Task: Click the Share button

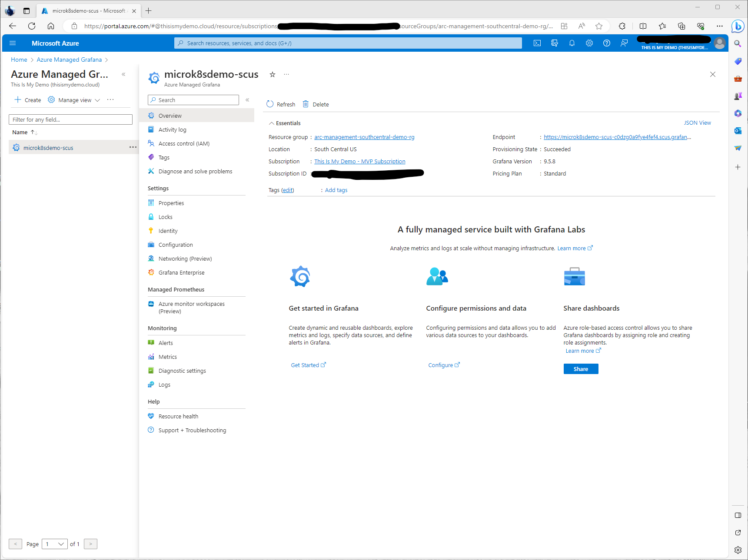Action: (581, 369)
